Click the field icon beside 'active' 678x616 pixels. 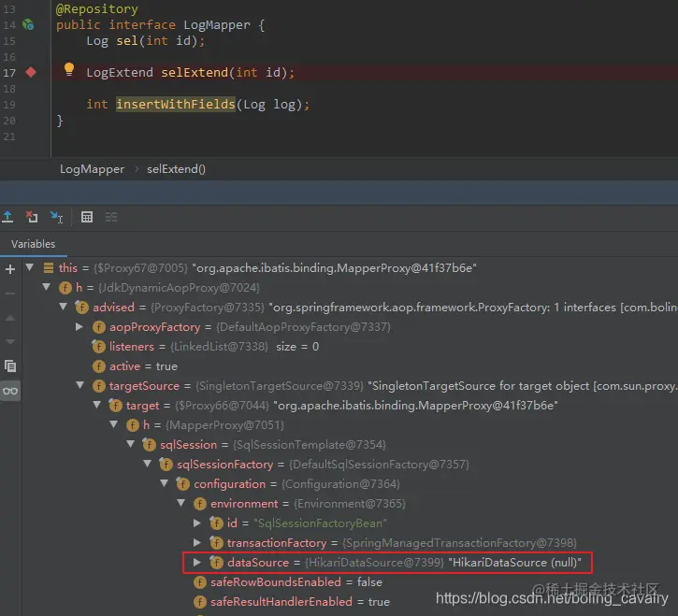pos(98,366)
